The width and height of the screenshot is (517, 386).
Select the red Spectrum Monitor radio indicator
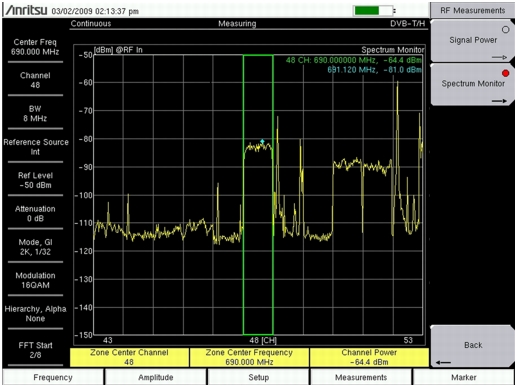tap(505, 73)
